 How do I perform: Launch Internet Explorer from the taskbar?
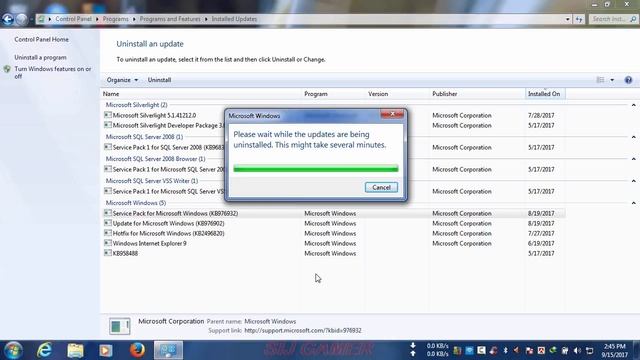[44, 350]
